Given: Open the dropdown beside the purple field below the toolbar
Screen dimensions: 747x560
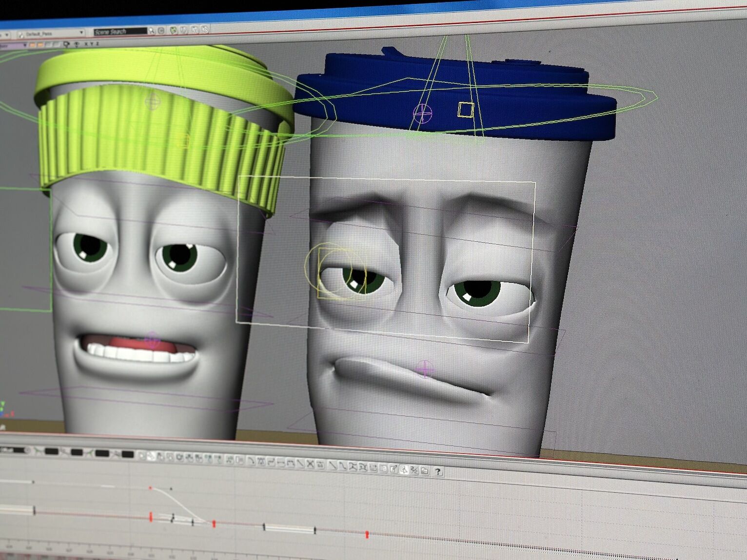Looking at the screenshot, I should pos(25,44).
